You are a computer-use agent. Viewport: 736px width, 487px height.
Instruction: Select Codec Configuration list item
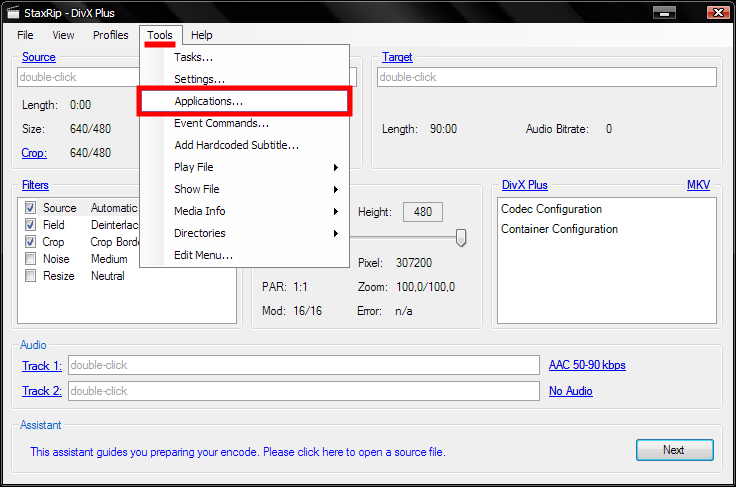click(552, 209)
